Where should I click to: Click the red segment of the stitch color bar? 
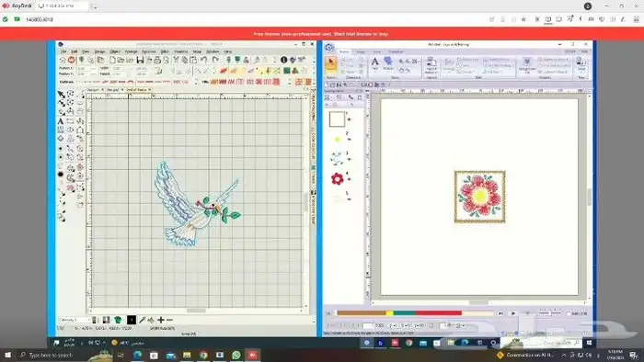click(439, 313)
